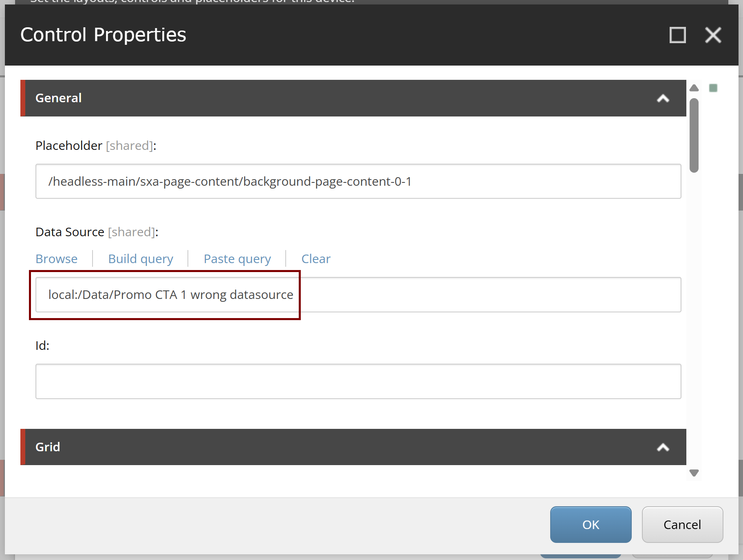Confirm changes with OK button
Image resolution: width=743 pixels, height=560 pixels.
591,525
